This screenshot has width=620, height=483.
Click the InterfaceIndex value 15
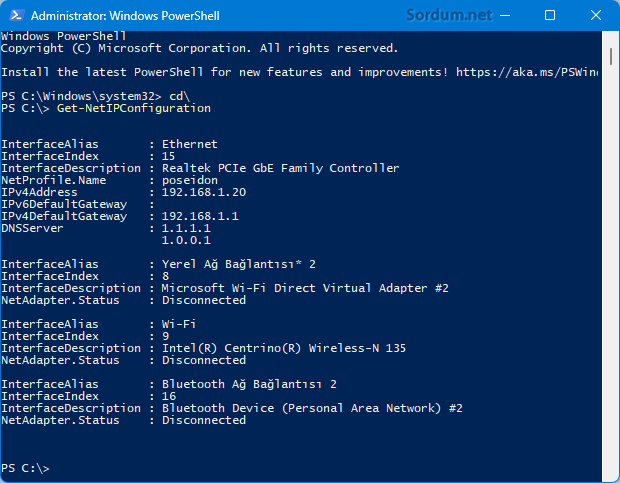[x=168, y=156]
